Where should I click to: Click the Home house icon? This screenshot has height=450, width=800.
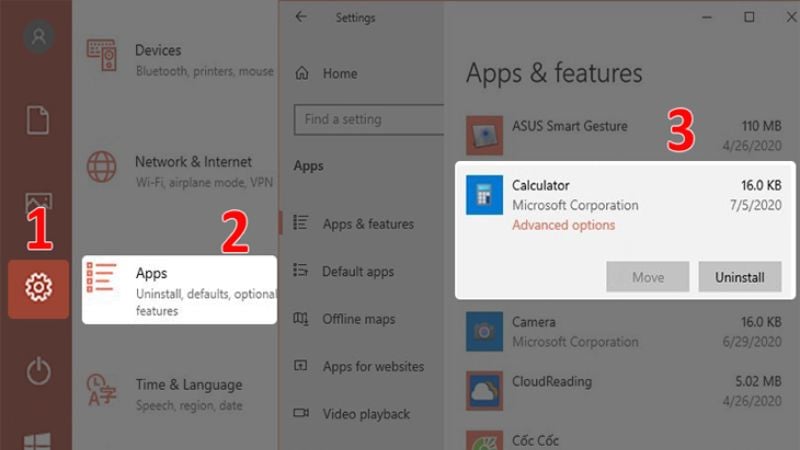coord(302,73)
